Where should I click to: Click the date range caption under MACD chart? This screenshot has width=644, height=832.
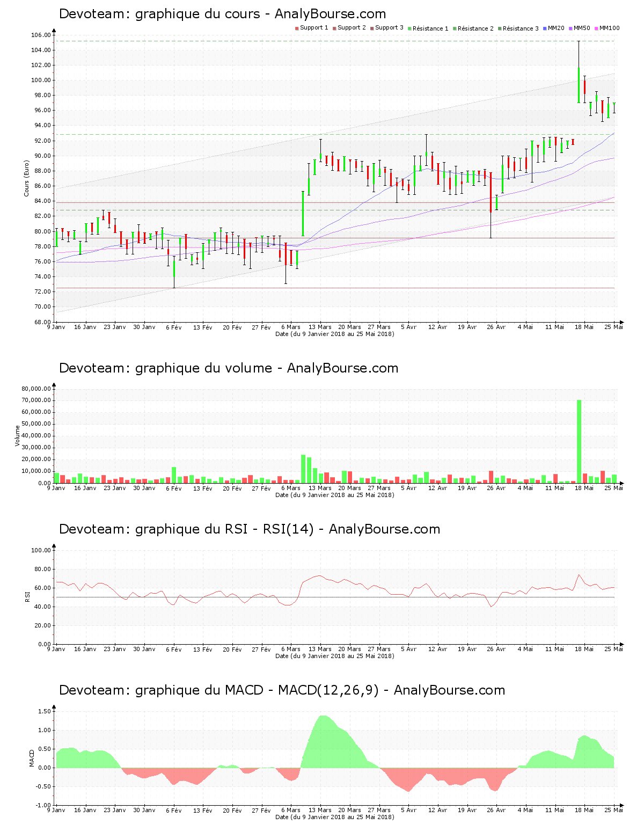pyautogui.click(x=334, y=817)
